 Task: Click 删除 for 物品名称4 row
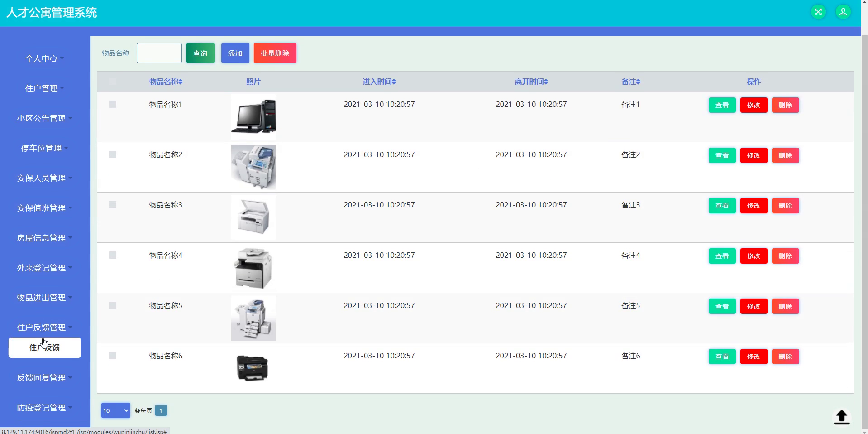pyautogui.click(x=786, y=256)
